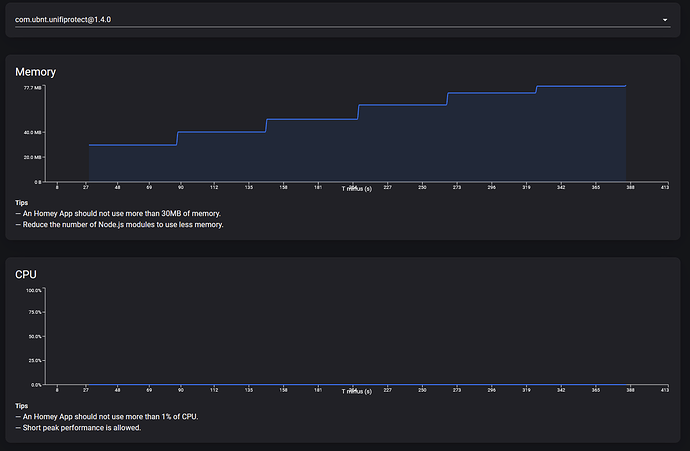
Task: Click the Memory chart heading
Action: pyautogui.click(x=36, y=72)
